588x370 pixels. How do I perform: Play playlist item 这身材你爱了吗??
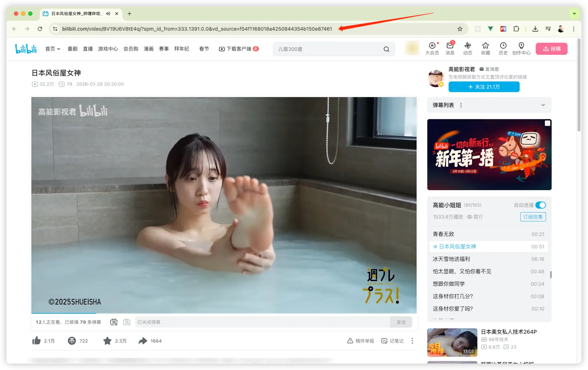489,309
